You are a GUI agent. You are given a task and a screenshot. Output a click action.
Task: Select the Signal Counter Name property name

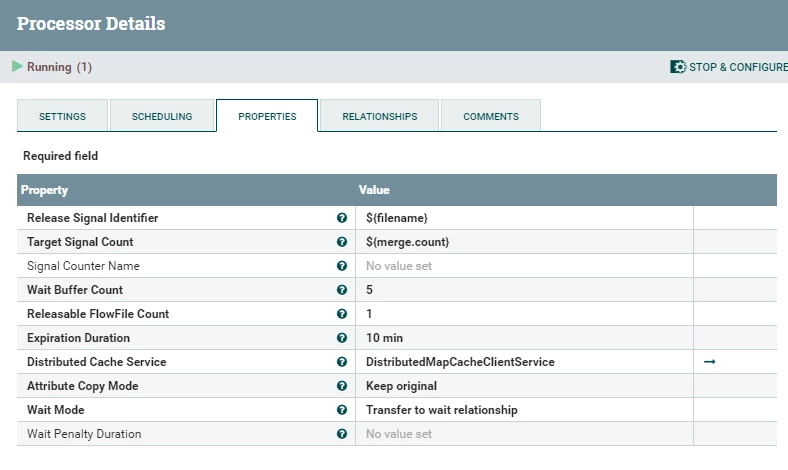pyautogui.click(x=83, y=266)
